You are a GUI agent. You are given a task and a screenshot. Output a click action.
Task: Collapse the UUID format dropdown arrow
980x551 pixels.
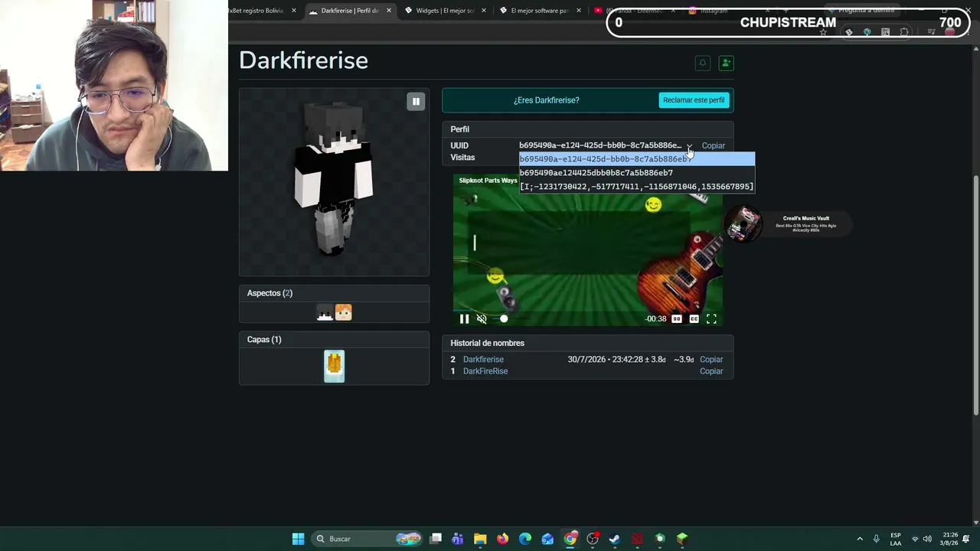pyautogui.click(x=689, y=146)
